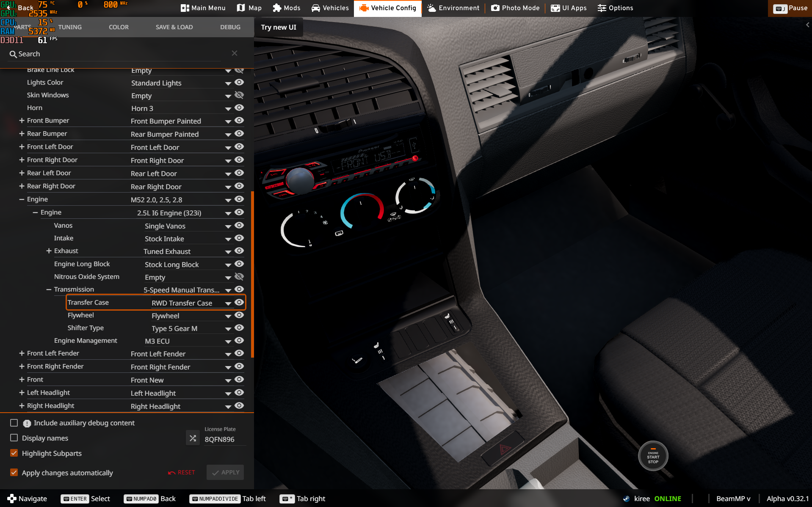Image resolution: width=812 pixels, height=507 pixels.
Task: Clear the search with the X icon
Action: [x=235, y=53]
